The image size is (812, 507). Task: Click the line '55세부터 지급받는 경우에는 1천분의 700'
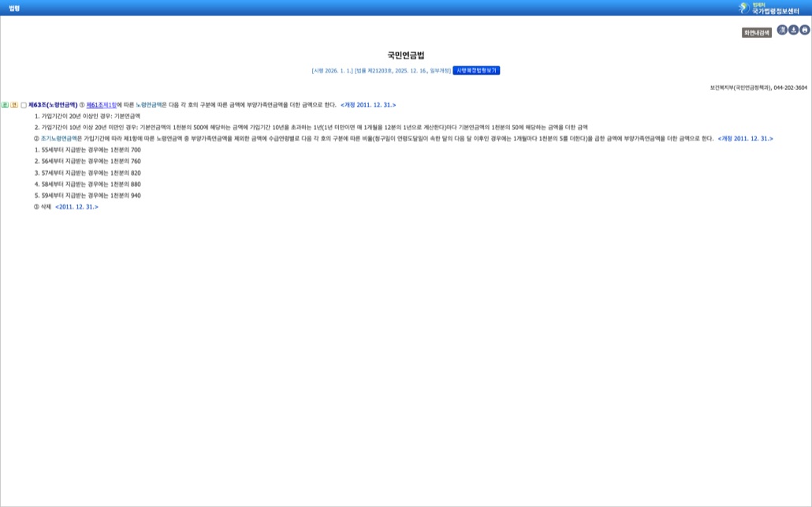(88, 150)
